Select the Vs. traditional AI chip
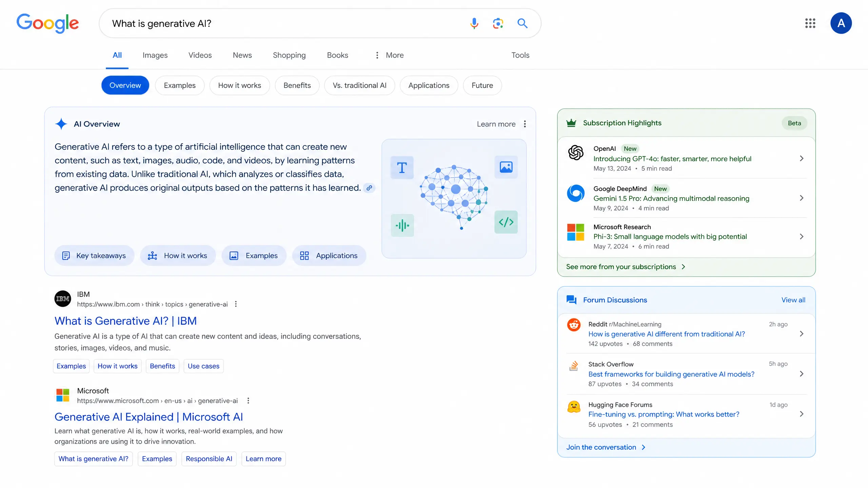Image resolution: width=868 pixels, height=488 pixels. tap(359, 85)
